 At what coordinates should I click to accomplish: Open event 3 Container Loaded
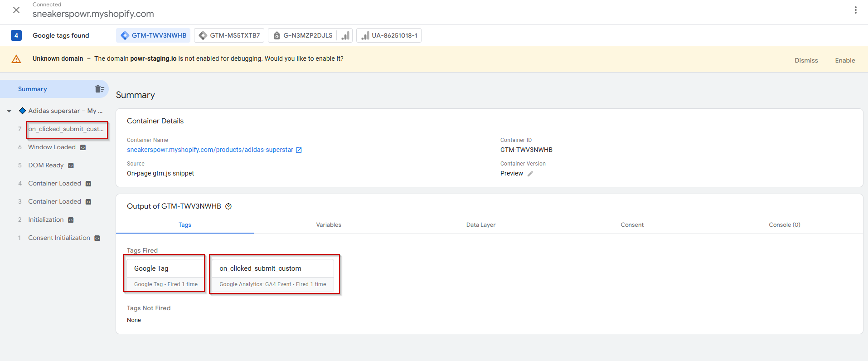(54, 201)
